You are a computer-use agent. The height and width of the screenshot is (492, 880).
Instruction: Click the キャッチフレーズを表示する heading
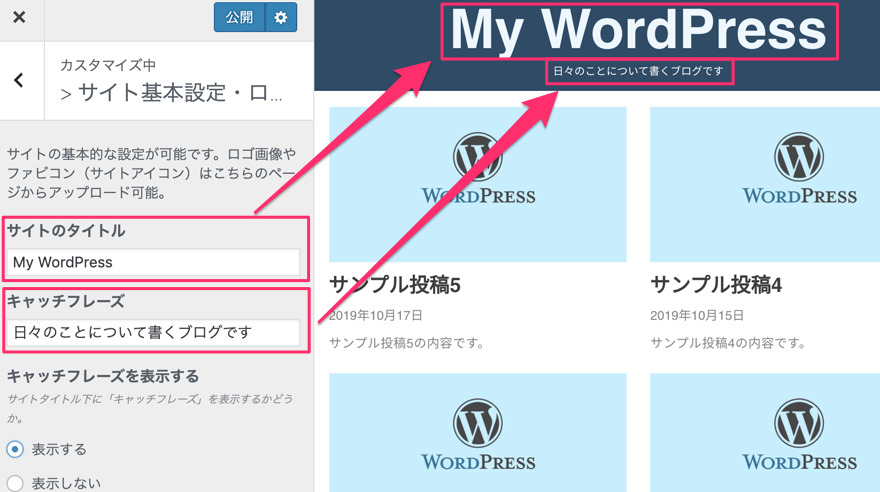click(103, 376)
